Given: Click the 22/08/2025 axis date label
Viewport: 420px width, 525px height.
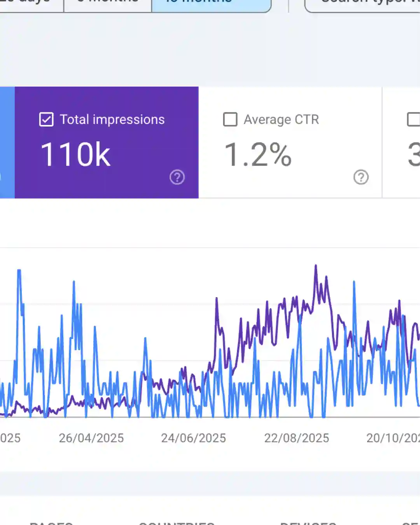Looking at the screenshot, I should (x=297, y=438).
